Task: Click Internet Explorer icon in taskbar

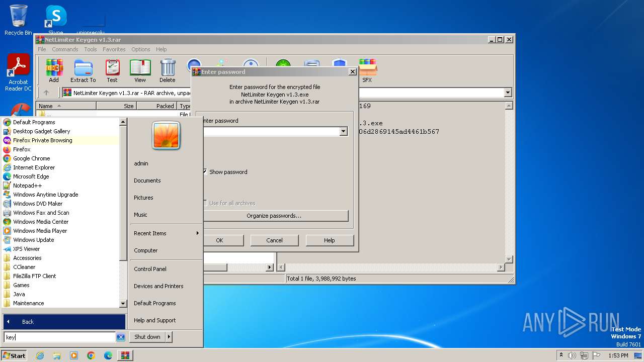Action: [40, 355]
